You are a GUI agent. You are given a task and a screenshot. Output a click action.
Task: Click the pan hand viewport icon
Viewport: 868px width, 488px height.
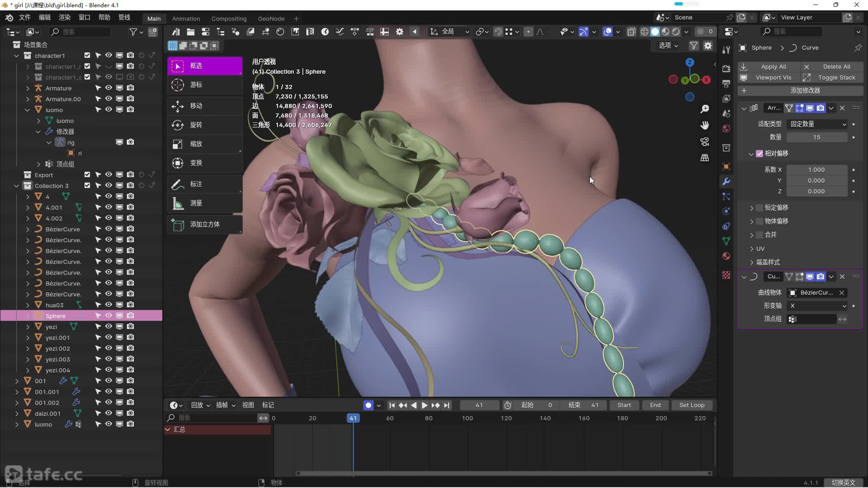pos(704,125)
